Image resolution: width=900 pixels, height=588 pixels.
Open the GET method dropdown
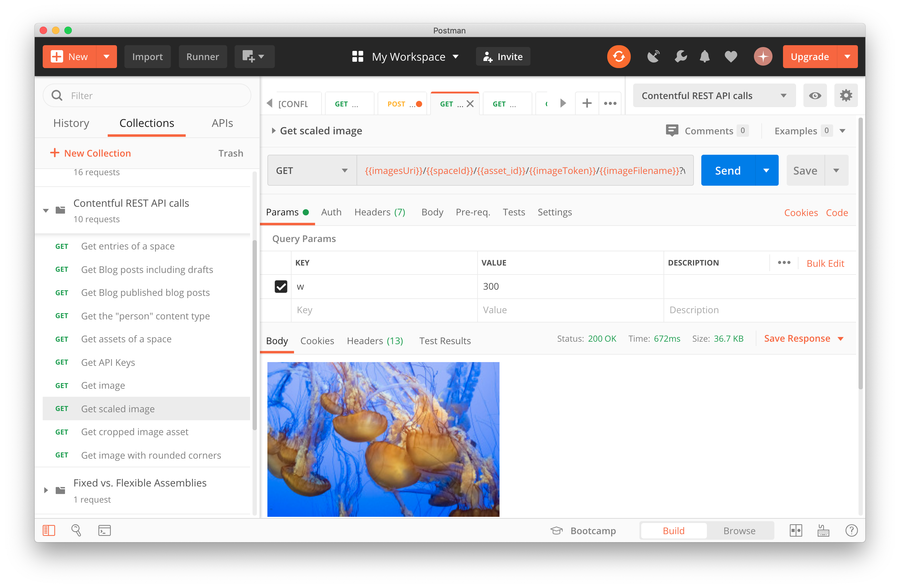click(x=312, y=171)
